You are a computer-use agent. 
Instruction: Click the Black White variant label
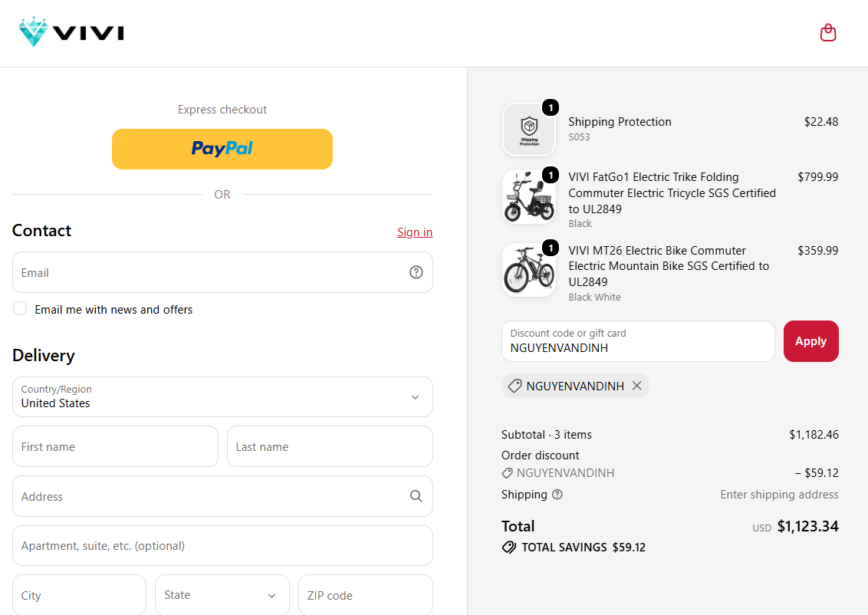coord(594,298)
